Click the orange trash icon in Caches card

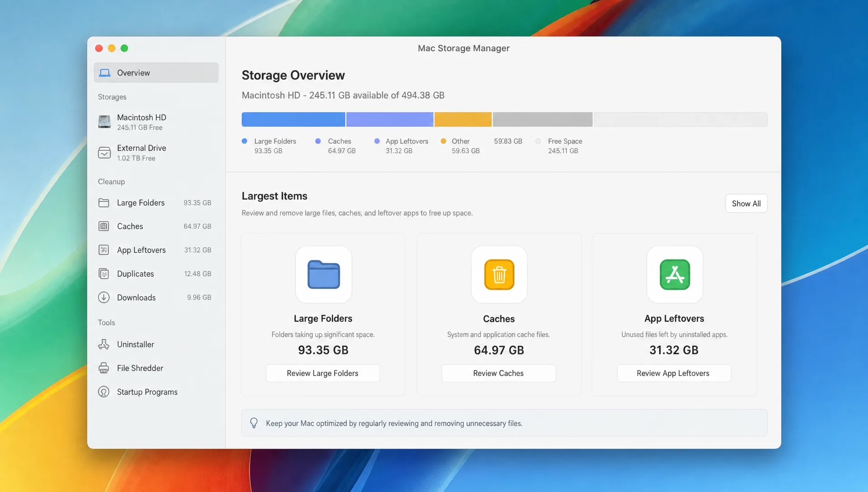pyautogui.click(x=499, y=274)
